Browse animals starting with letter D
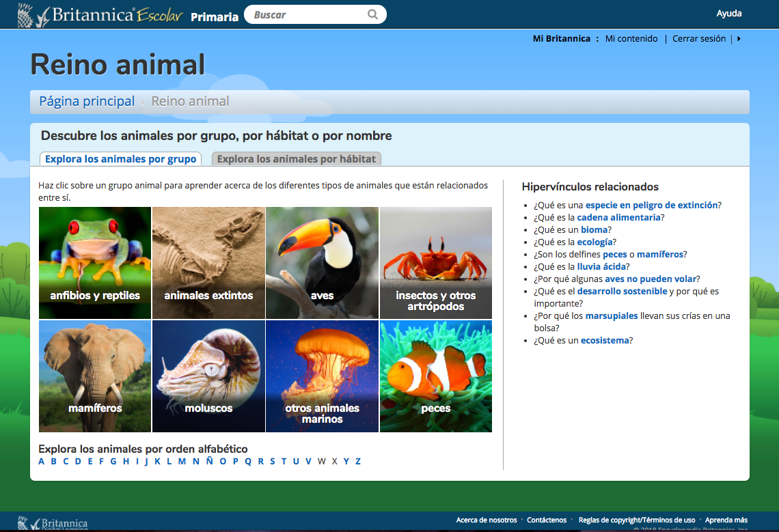Screen dimensions: 779x532 [78, 462]
